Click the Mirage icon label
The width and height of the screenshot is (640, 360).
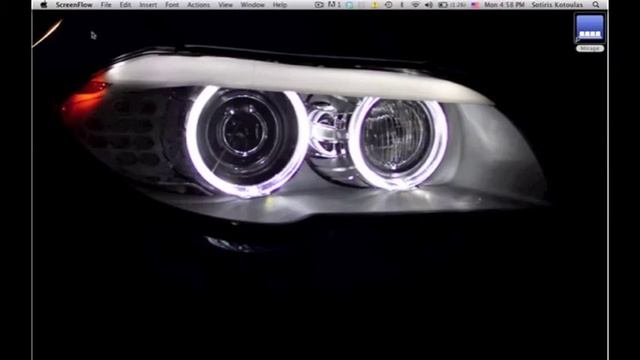(x=590, y=48)
